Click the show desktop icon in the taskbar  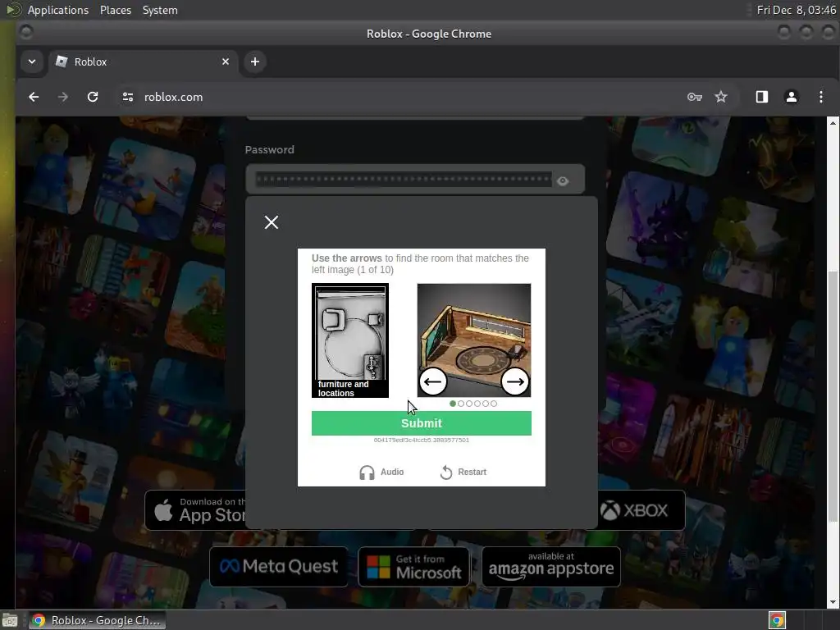point(10,620)
